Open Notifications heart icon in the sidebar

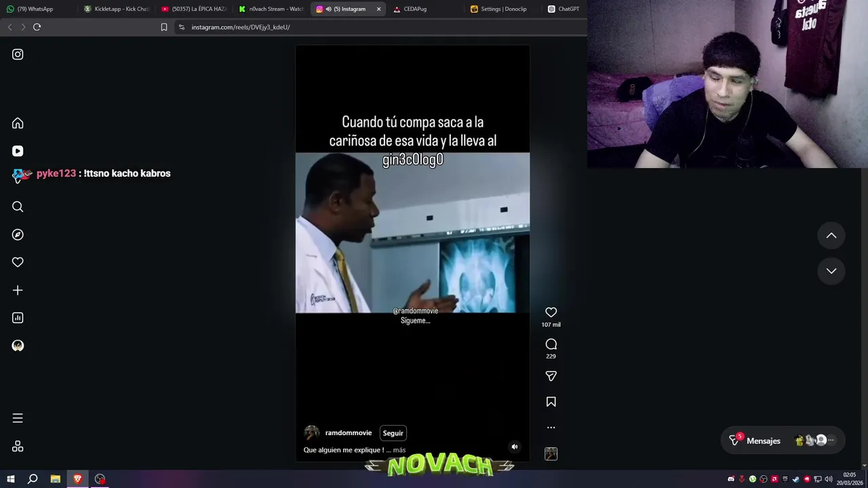pyautogui.click(x=18, y=262)
